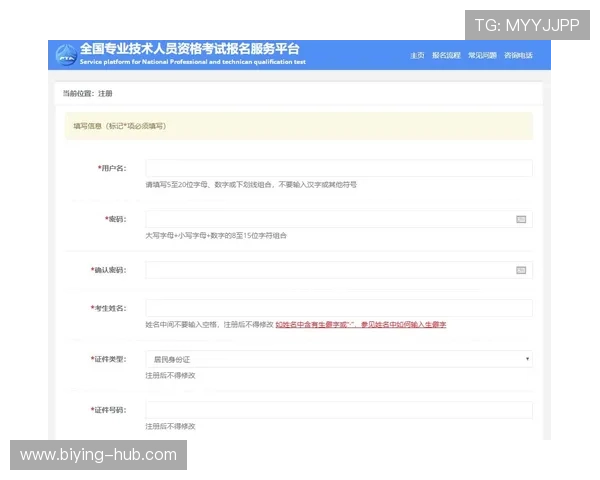Focus the 用户名 input field
The height and width of the screenshot is (480, 600).
[339, 168]
